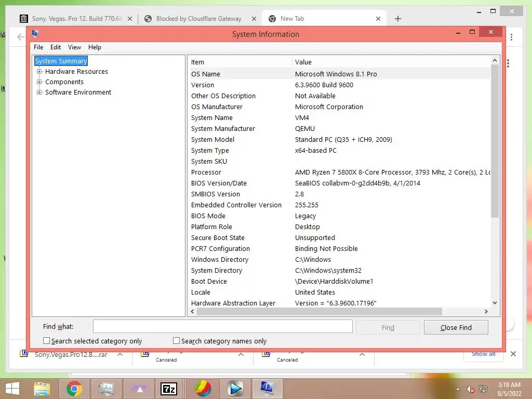The width and height of the screenshot is (532, 399).
Task: Select BIOS Version/Date row
Action: coord(339,183)
